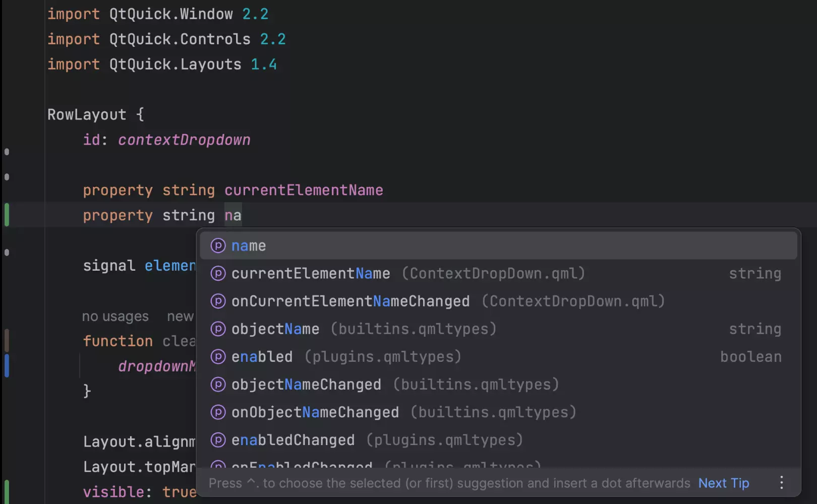Select the 'name' completion suggestion
Viewport: 817px width, 504px height.
pos(249,246)
